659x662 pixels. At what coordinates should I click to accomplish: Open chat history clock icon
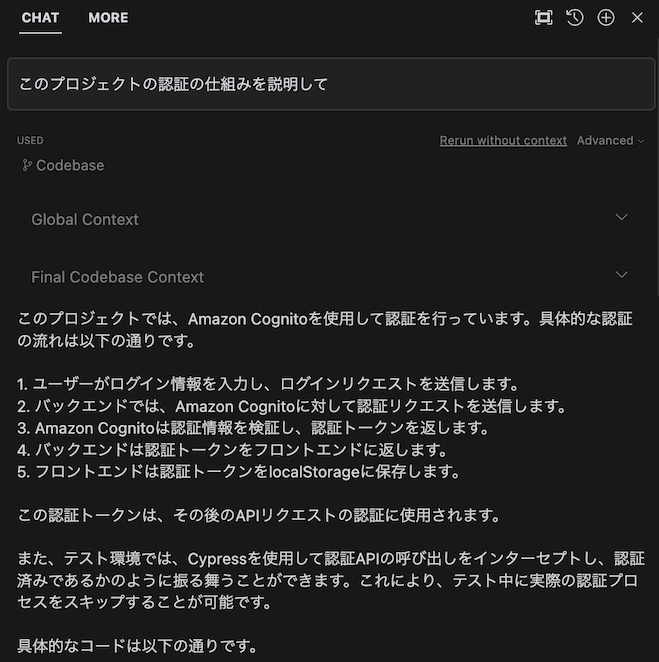(x=575, y=18)
